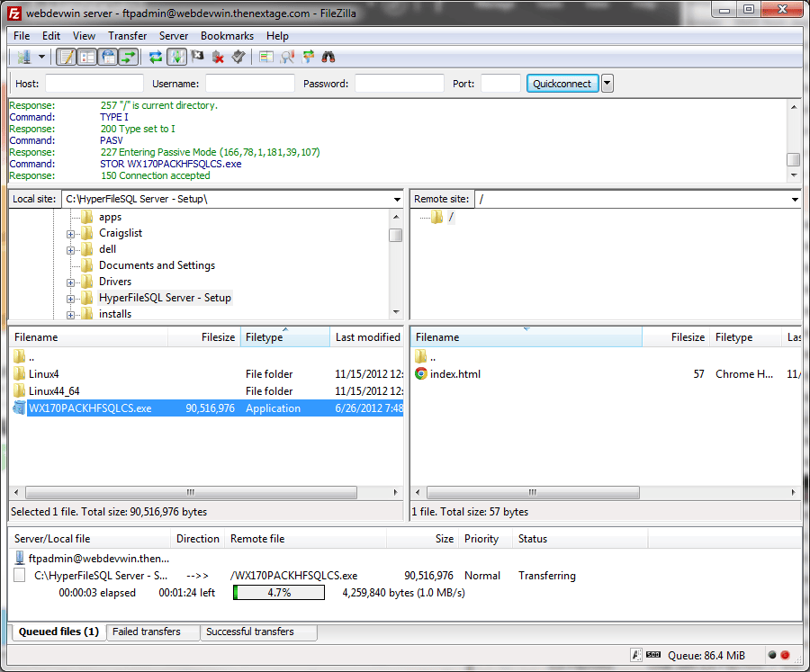Click local parent directory folder icon
The width and height of the screenshot is (810, 672).
pos(19,356)
